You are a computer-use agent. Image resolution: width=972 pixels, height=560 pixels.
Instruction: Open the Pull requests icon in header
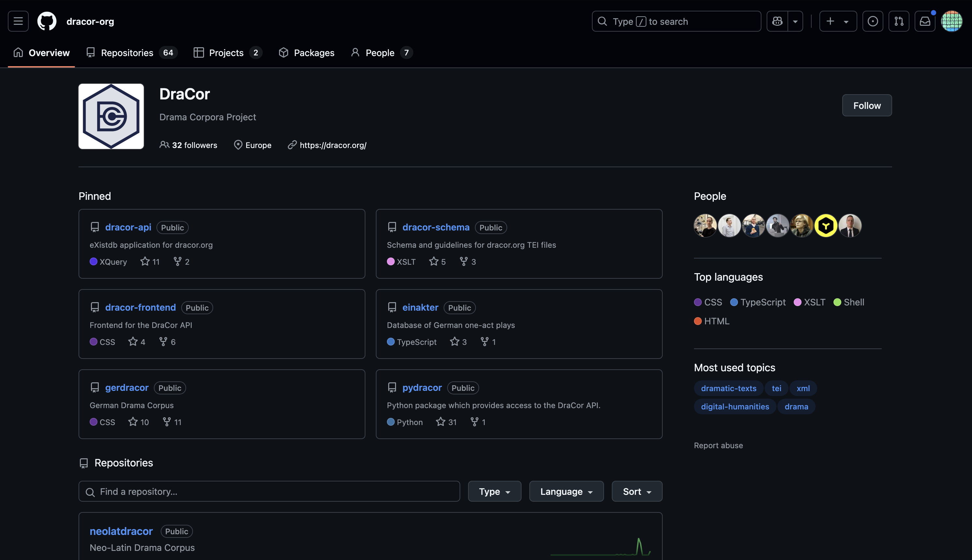click(x=899, y=21)
